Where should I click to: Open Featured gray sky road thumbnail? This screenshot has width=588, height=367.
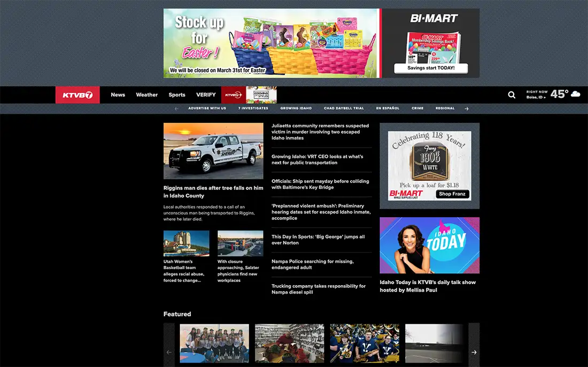tap(434, 343)
